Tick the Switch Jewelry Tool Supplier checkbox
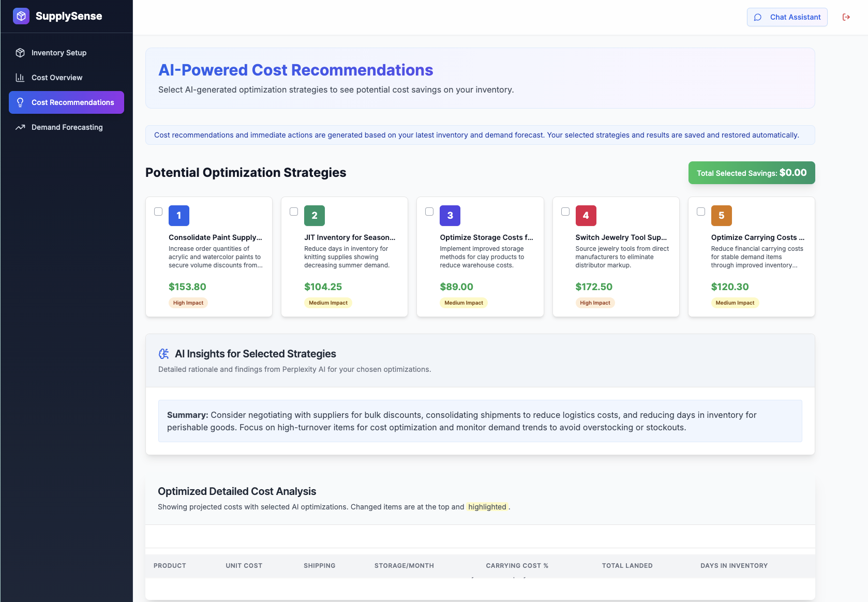This screenshot has height=602, width=868. pyautogui.click(x=565, y=212)
